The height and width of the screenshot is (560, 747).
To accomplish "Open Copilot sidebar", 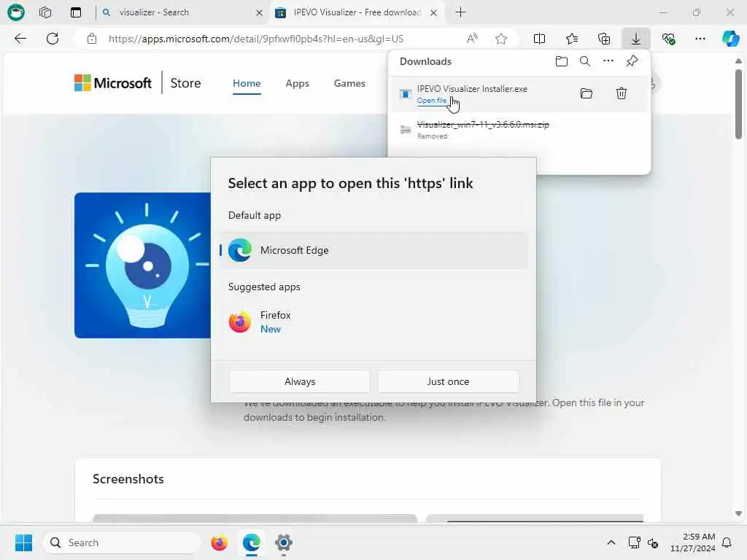I will coord(730,39).
